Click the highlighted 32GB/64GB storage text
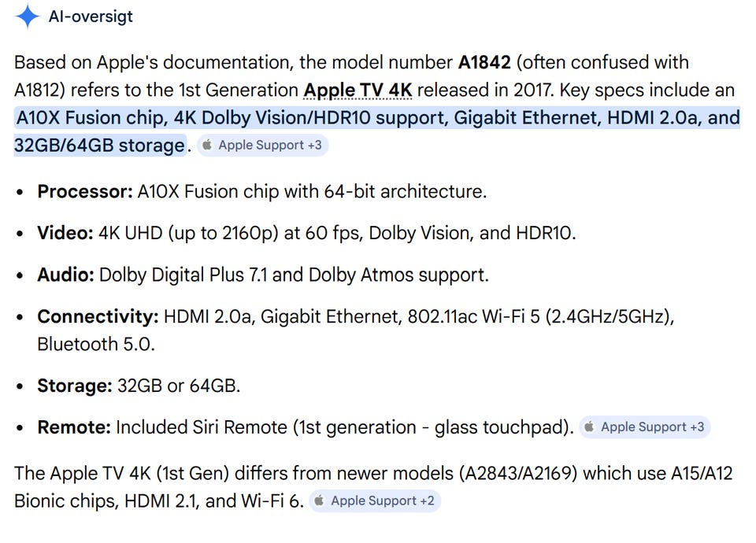Screen dimensions: 756x543 99,146
